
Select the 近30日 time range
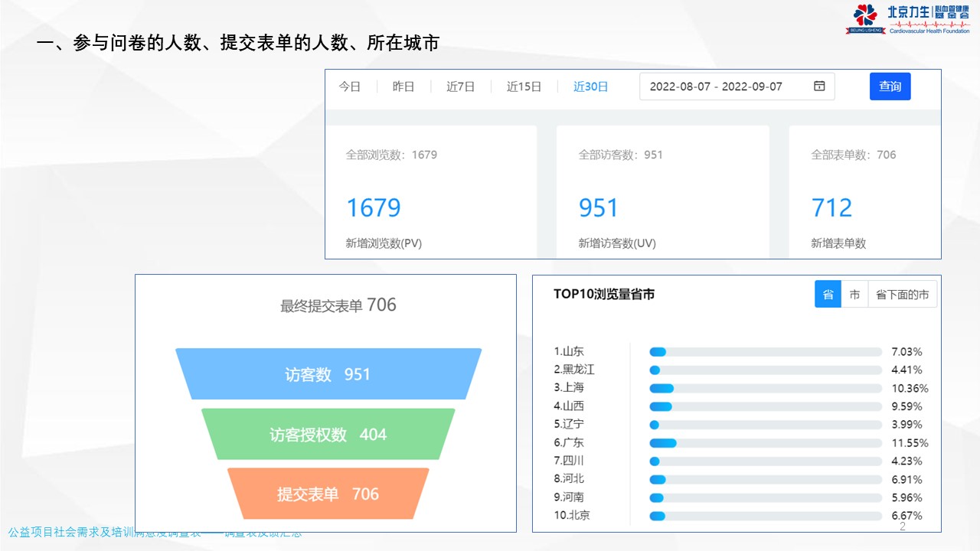tap(591, 86)
